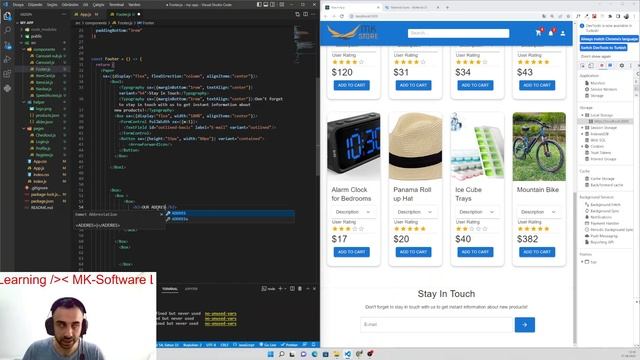
Task: Click Don't show again link in DevTools
Action: (596, 56)
